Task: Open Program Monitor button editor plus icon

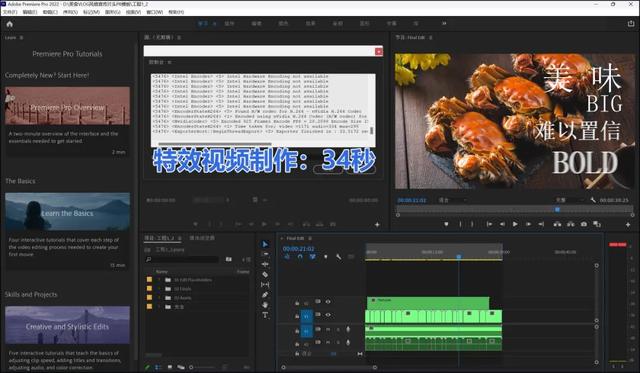Action: 628,224
